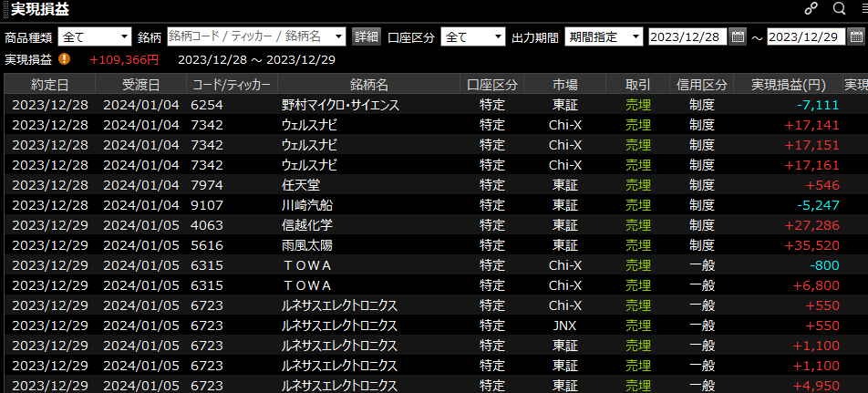
Task: Open the 出力期間 期間指定 dropdown
Action: coord(604,37)
